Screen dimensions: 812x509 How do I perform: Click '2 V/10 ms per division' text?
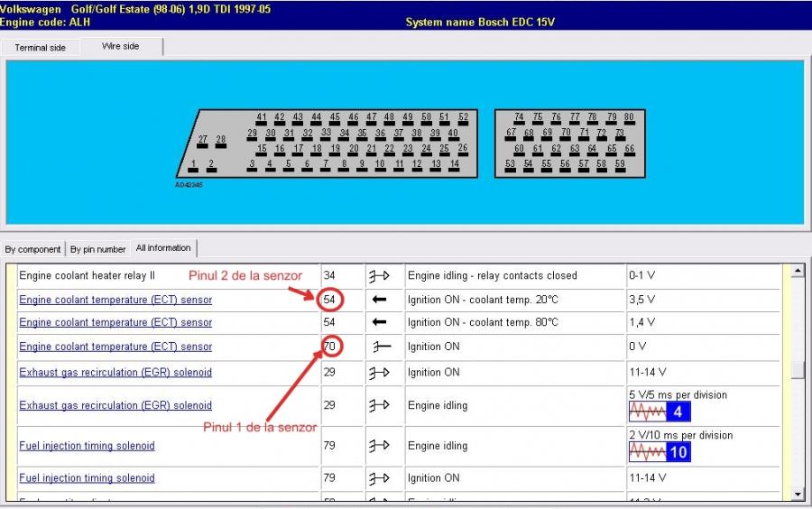[681, 436]
